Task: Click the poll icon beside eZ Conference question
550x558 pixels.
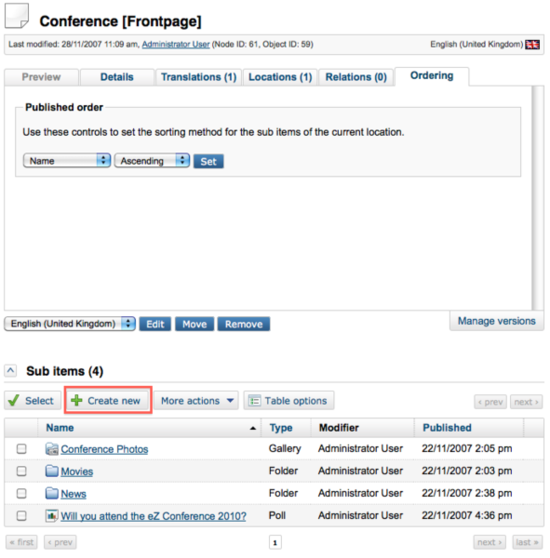Action: point(52,516)
